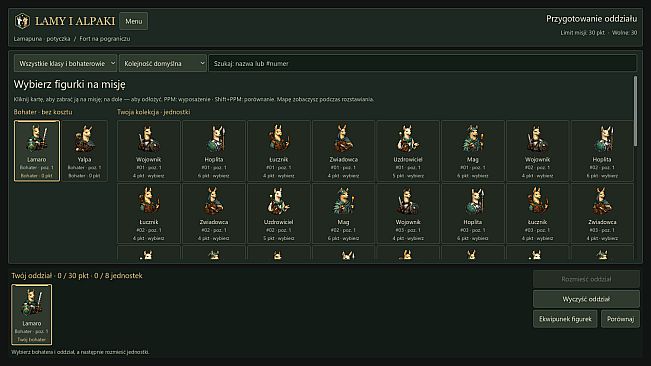Select Łucznik #02 archer figure
651x366 pixels.
point(149,213)
